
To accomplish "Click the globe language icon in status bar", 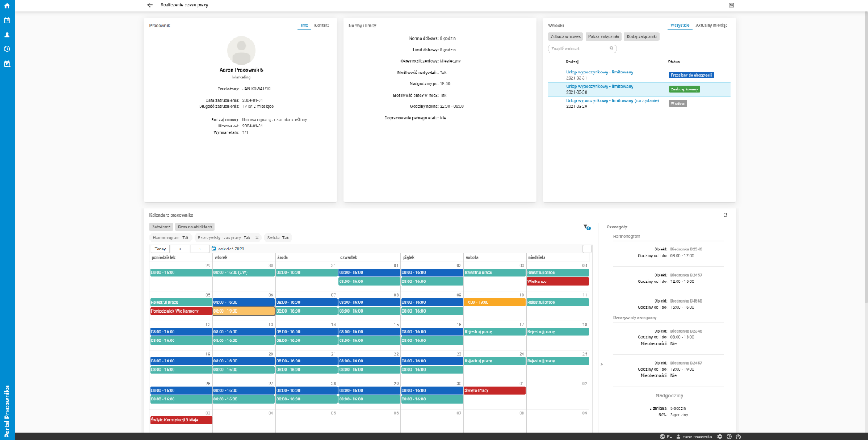I will tap(662, 436).
